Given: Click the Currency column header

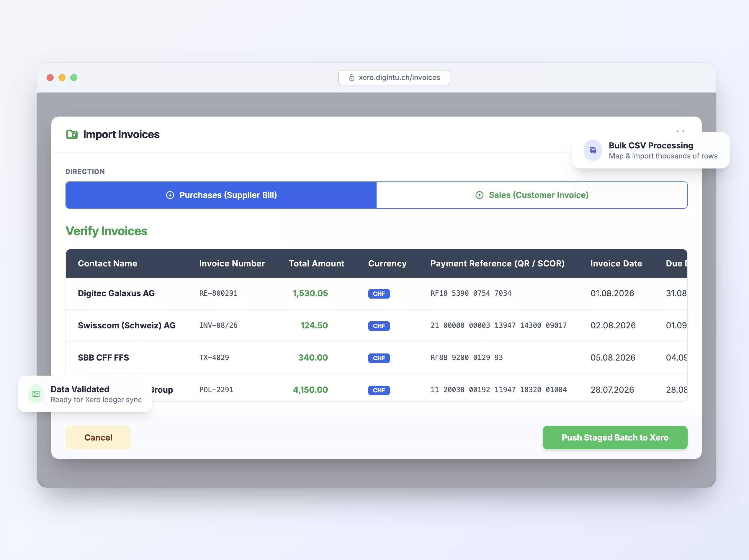Looking at the screenshot, I should 387,263.
